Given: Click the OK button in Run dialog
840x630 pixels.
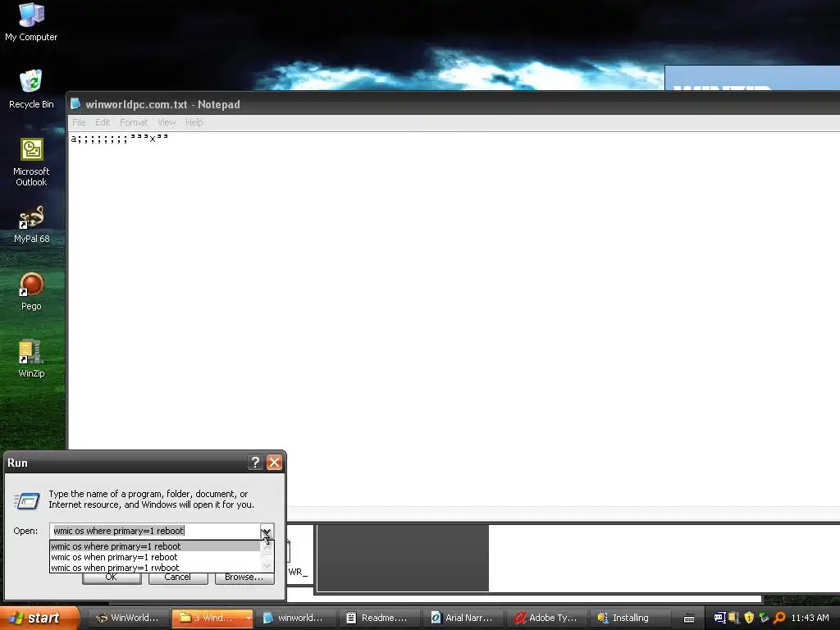Looking at the screenshot, I should click(112, 577).
